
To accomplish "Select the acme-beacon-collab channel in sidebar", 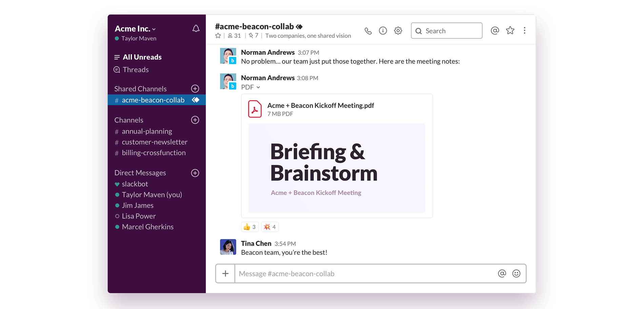I will 157,100.
